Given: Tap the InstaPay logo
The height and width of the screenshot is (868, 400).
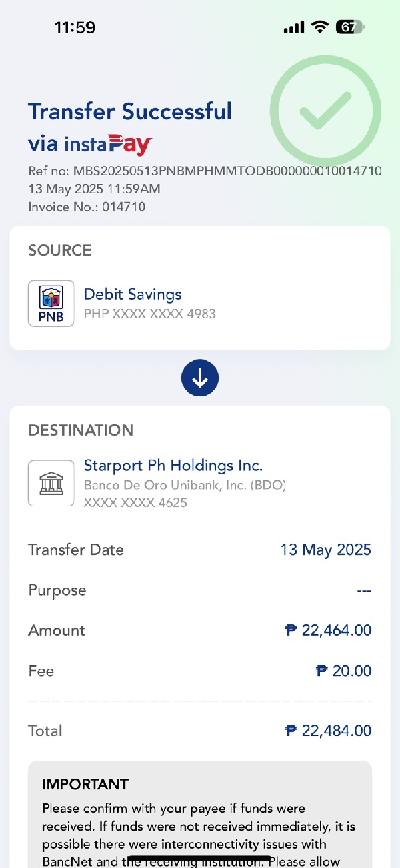Looking at the screenshot, I should pos(109,144).
